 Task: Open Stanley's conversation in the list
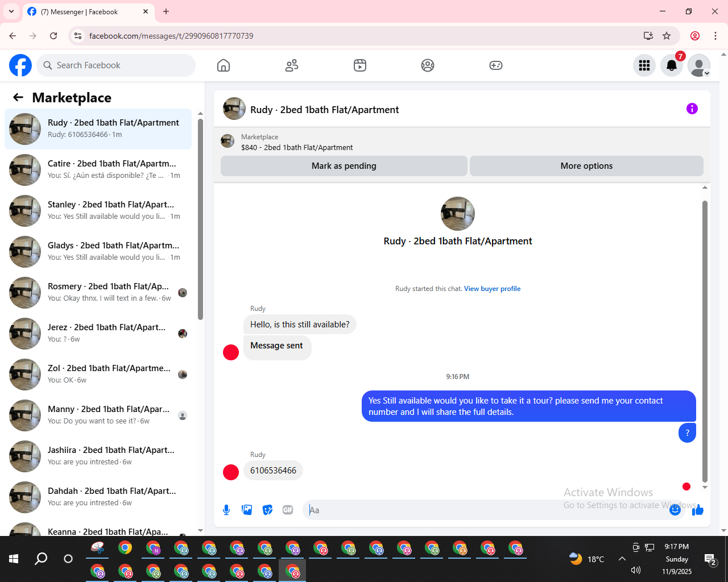98,211
